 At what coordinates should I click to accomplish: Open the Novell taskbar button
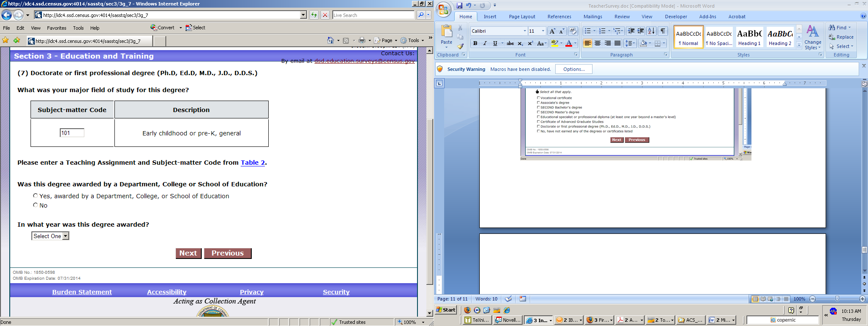tap(508, 320)
